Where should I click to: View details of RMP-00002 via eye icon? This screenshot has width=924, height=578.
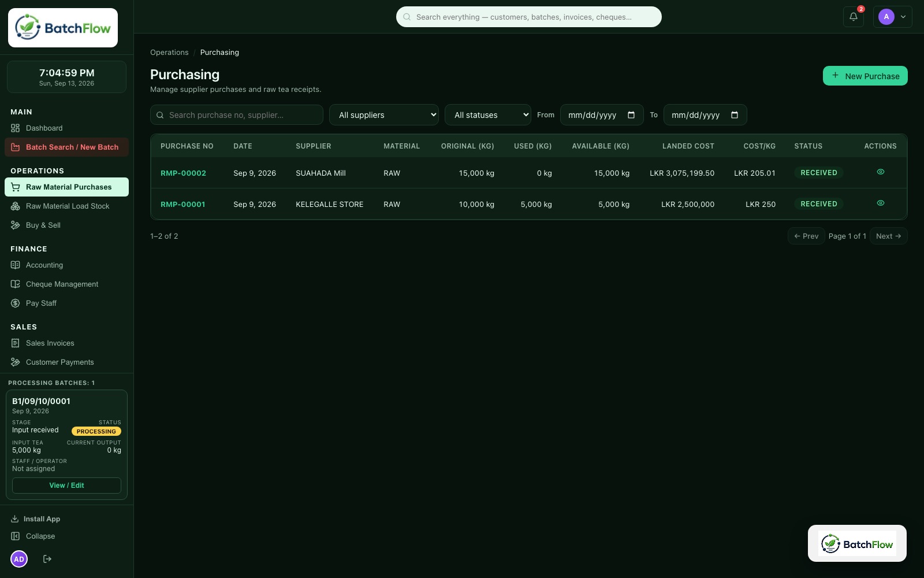tap(881, 172)
